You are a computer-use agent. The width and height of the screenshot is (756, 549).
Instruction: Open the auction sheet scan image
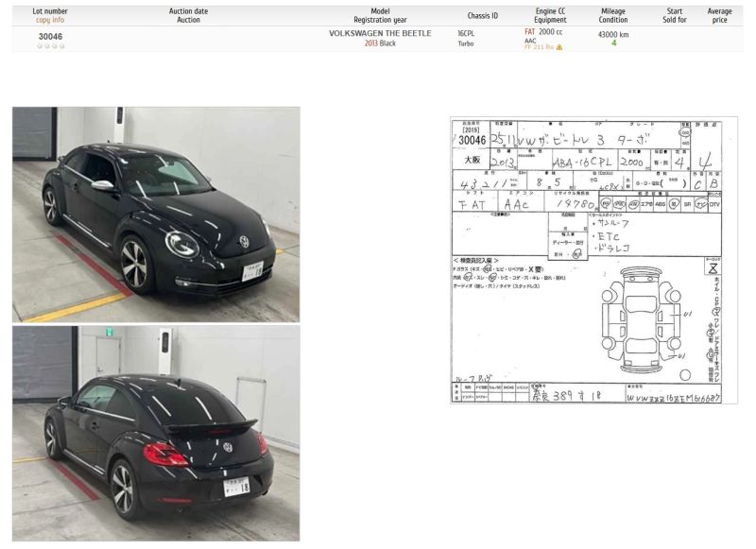(593, 260)
